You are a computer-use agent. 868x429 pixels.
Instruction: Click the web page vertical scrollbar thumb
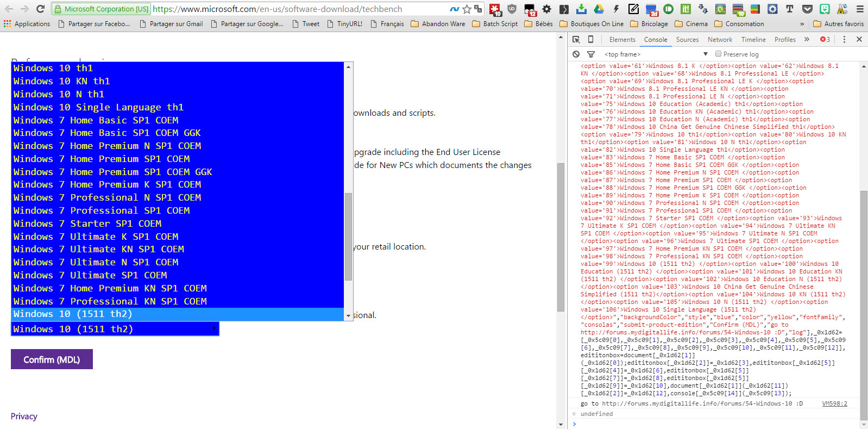[x=561, y=237]
